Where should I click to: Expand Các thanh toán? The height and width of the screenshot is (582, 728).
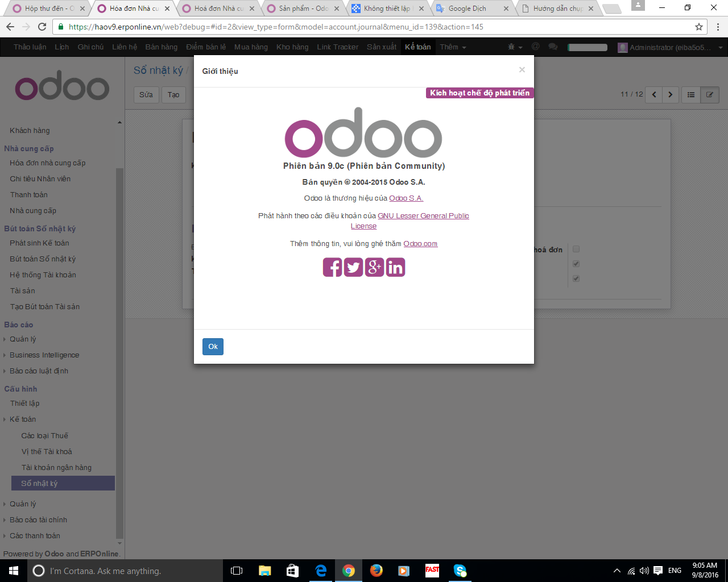35,536
